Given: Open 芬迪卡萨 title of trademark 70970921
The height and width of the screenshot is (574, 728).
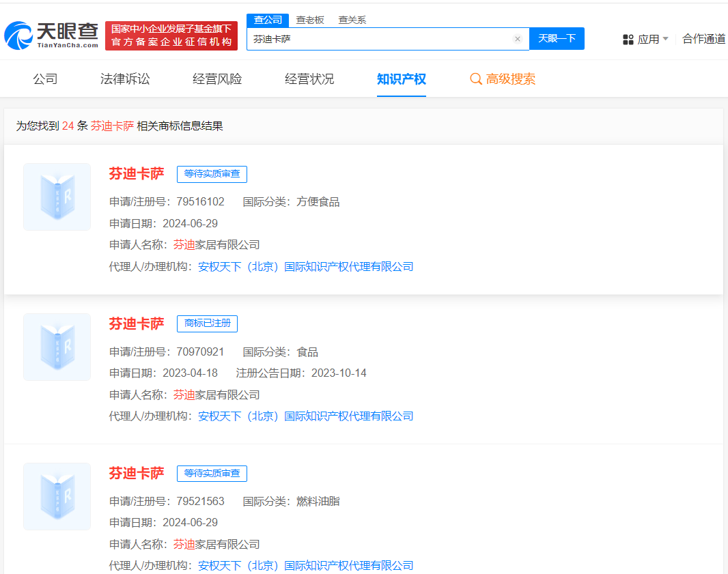Looking at the screenshot, I should (137, 324).
